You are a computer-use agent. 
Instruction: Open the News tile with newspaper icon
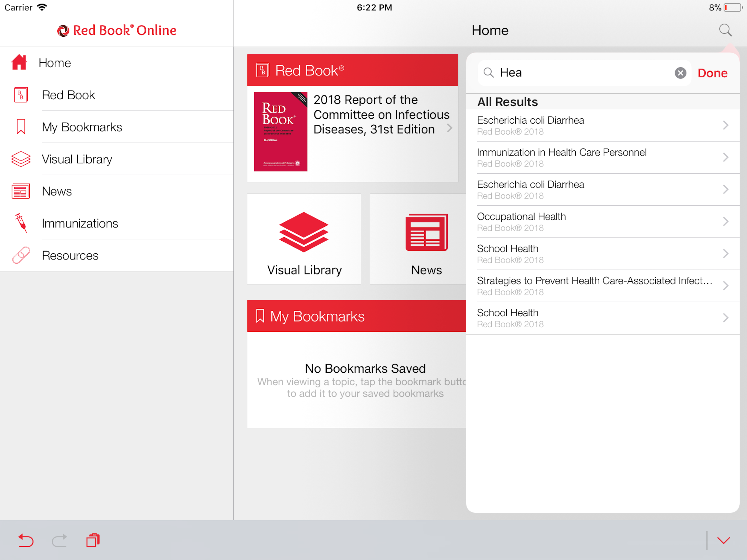click(x=426, y=239)
